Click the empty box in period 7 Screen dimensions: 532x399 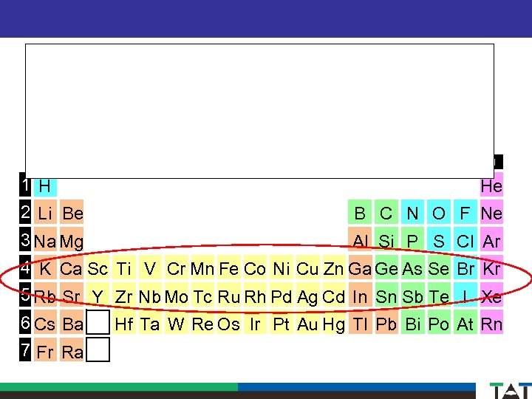coord(98,349)
